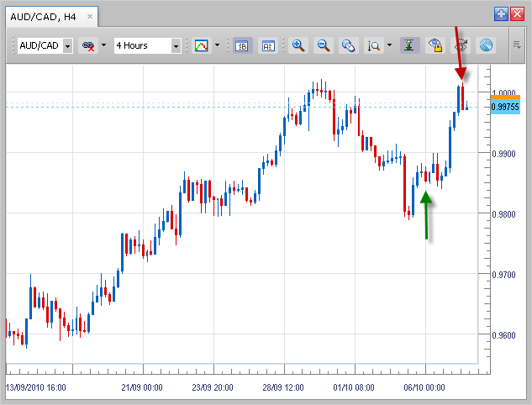Zoom out with the minus magnifier
This screenshot has height=405, width=532.
click(324, 45)
